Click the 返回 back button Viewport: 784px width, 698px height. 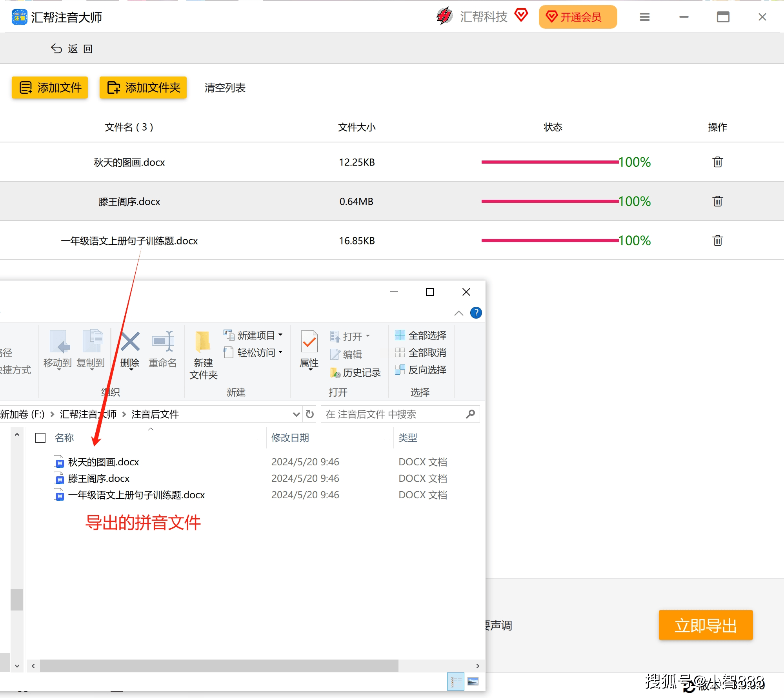click(x=72, y=49)
